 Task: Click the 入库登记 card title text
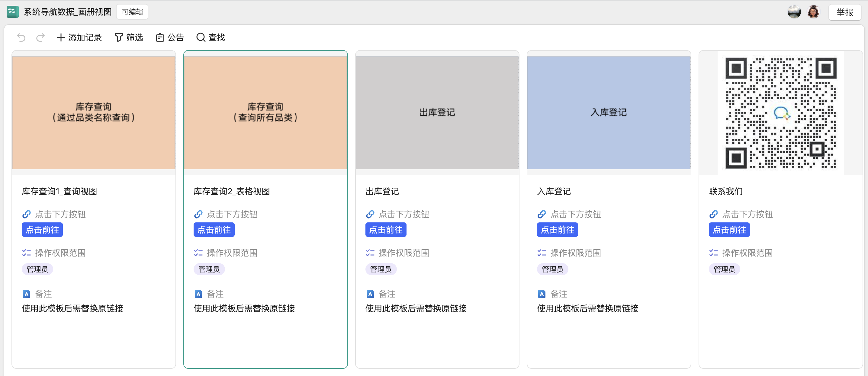click(554, 192)
